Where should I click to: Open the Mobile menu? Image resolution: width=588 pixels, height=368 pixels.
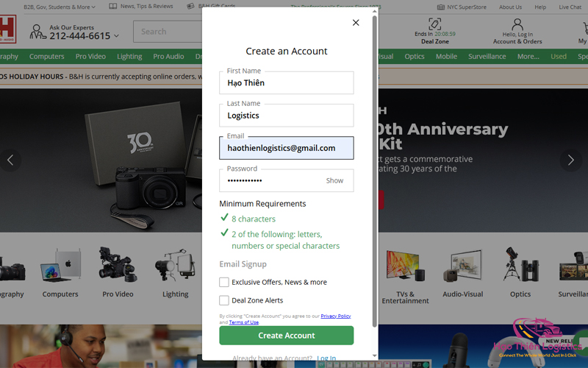446,57
